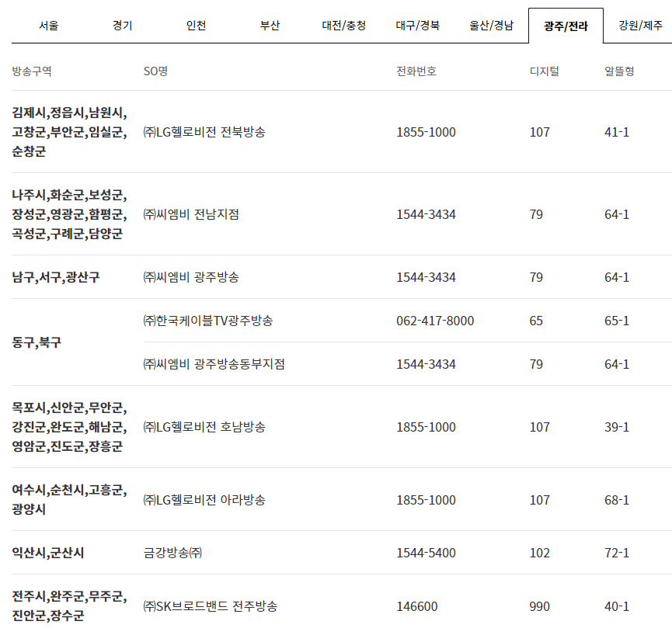Switch to the 서울 region tab
This screenshot has width=672, height=635.
click(x=48, y=26)
